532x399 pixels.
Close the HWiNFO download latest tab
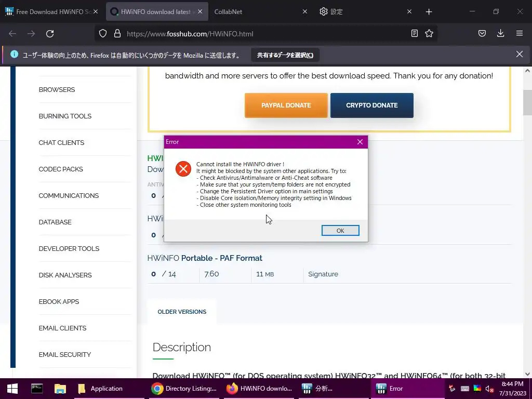200,11
